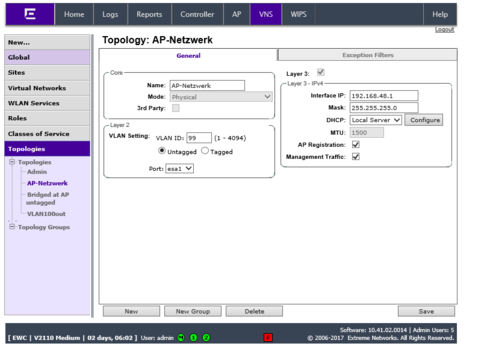
Task: Click the green 1 status indicator
Action: (194, 338)
